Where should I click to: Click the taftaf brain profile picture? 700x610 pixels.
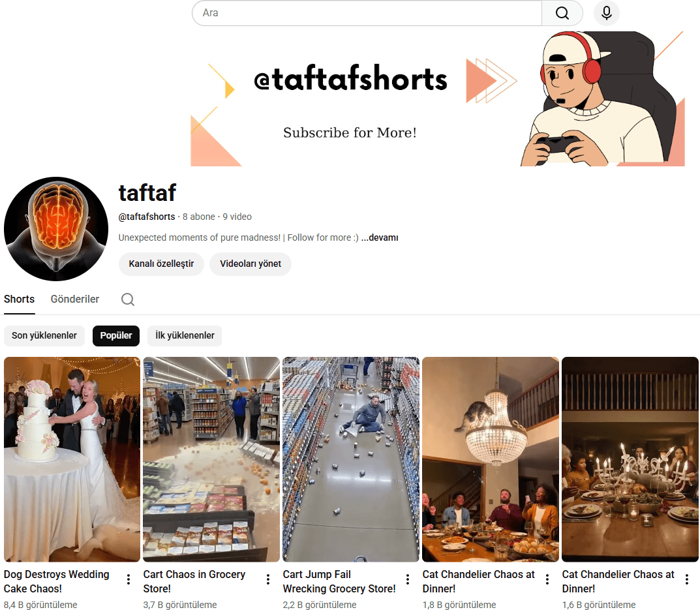click(56, 228)
